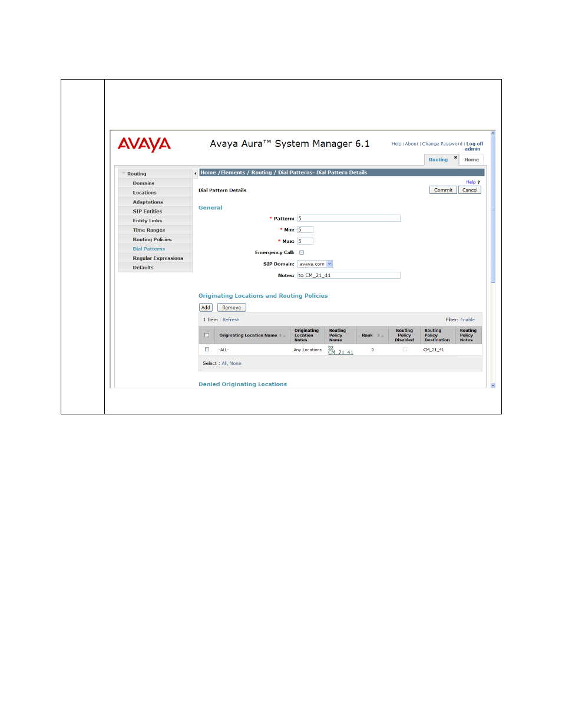Click Elements in the breadcrumb
Screen dimensions: 562x728
pyautogui.click(x=233, y=173)
